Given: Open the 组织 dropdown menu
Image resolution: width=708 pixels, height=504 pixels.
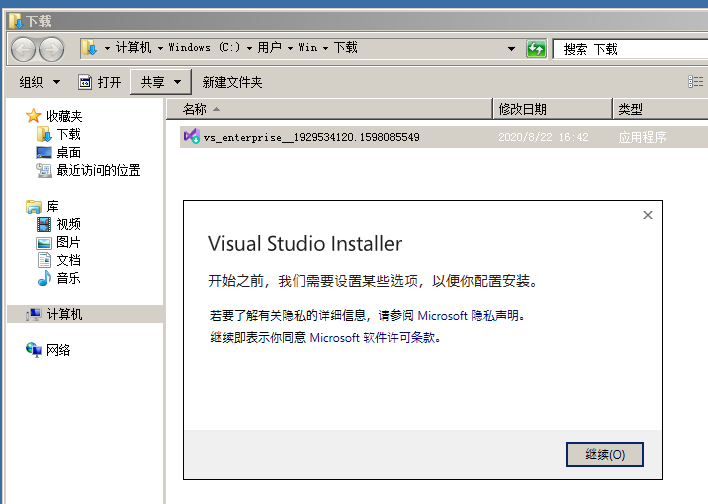Looking at the screenshot, I should coord(40,82).
